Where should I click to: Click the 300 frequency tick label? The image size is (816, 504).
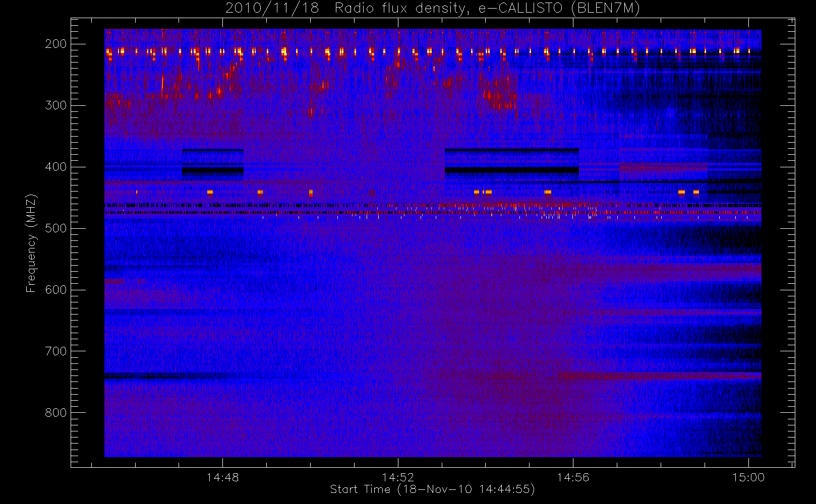click(56, 105)
